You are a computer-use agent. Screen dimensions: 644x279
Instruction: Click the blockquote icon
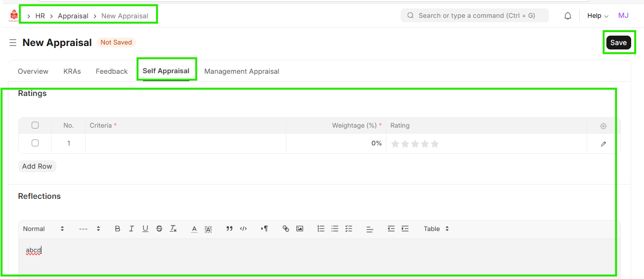[x=230, y=229]
